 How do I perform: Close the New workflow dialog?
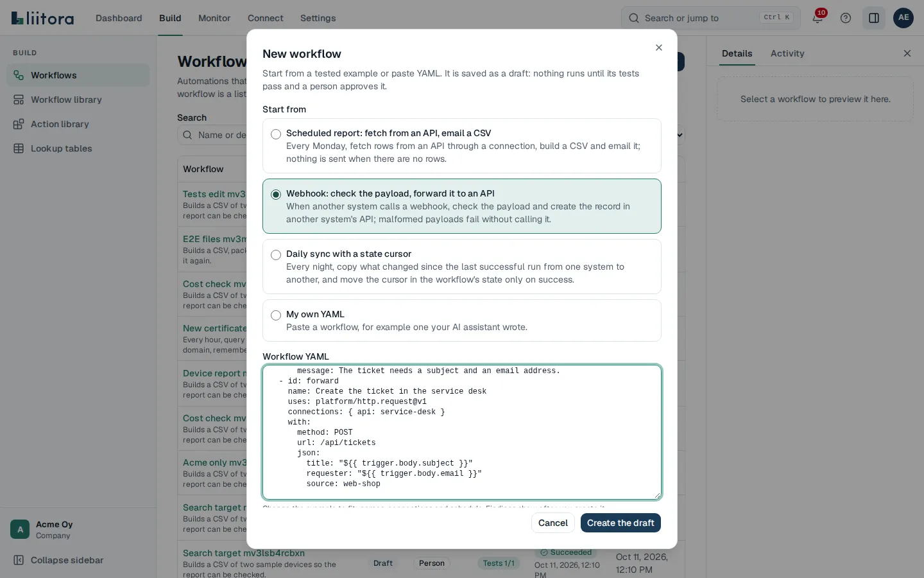[x=659, y=48]
